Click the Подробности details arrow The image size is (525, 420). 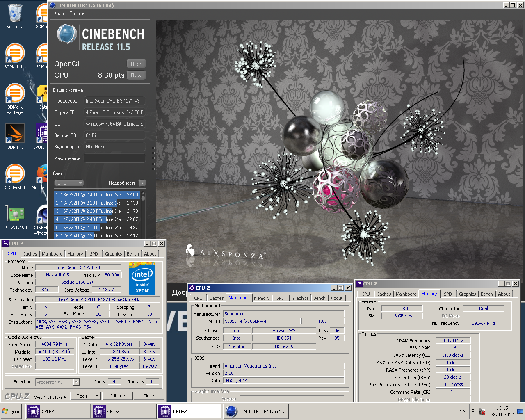click(x=142, y=183)
